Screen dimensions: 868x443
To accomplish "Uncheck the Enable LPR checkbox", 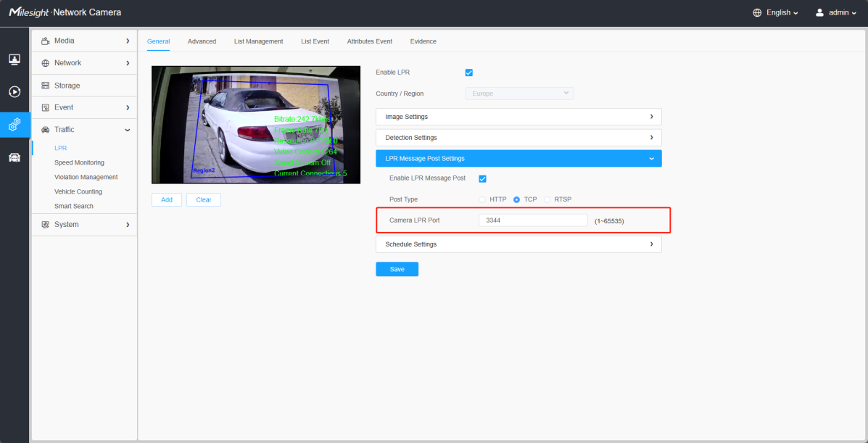I will [469, 73].
